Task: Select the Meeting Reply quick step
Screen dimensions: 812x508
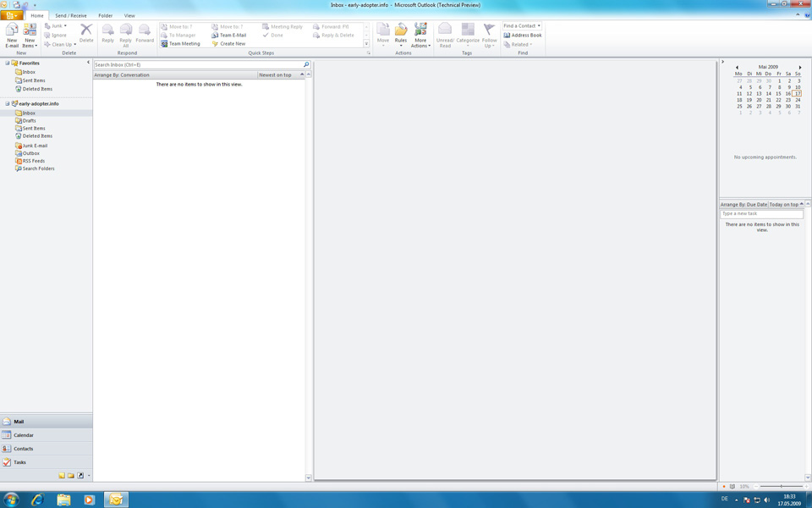Action: coord(283,26)
